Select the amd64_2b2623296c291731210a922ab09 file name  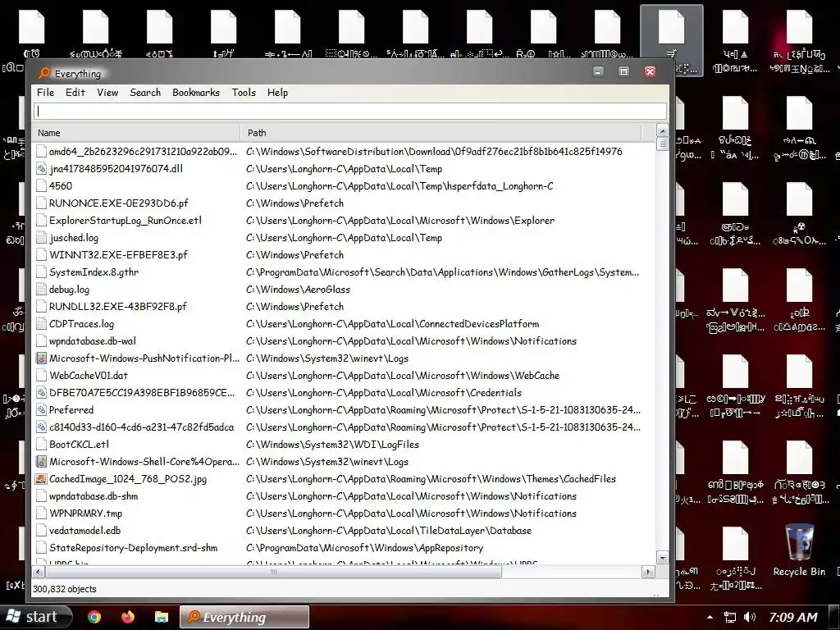[143, 152]
